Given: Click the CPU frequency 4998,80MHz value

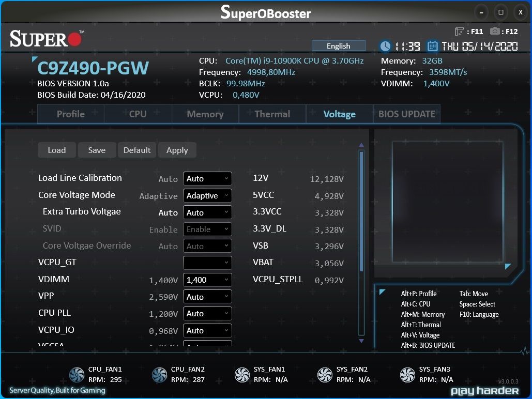Looking at the screenshot, I should pos(271,72).
